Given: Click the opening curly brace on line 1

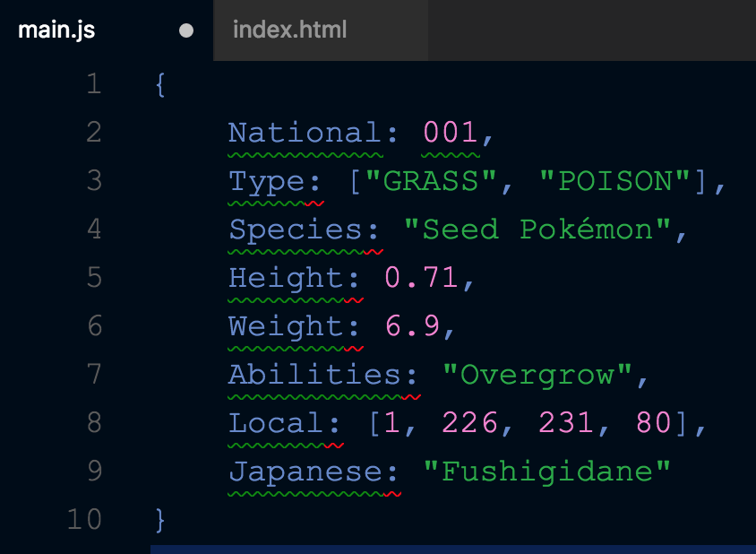Looking at the screenshot, I should pos(160,84).
